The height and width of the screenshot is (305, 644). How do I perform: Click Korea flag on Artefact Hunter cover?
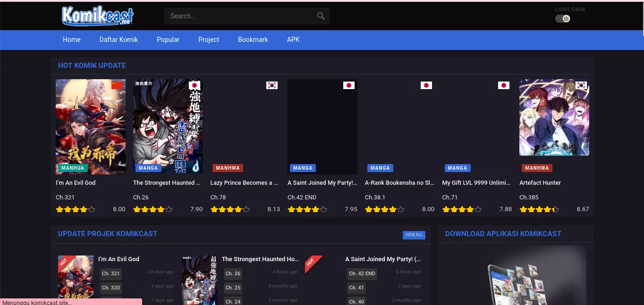[581, 85]
